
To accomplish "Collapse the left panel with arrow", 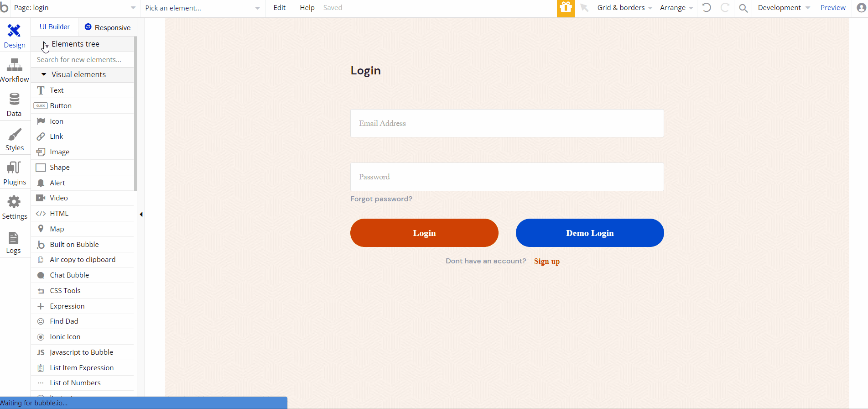I will tap(141, 214).
